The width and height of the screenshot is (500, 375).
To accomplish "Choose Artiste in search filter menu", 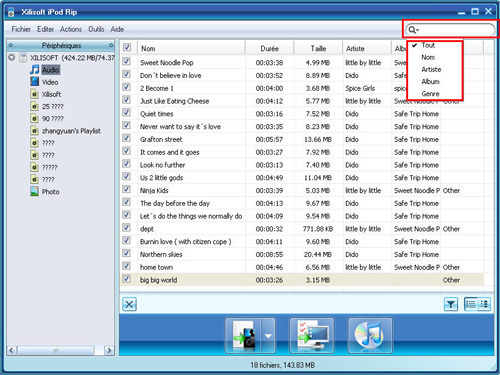I will point(435,69).
